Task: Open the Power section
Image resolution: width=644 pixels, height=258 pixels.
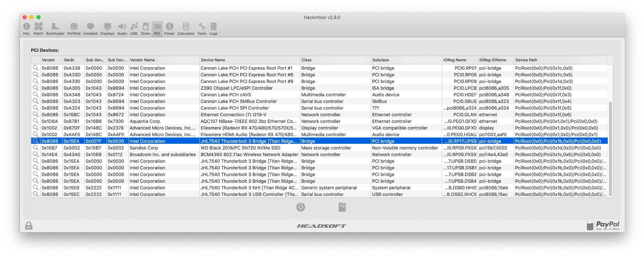Action: [169, 29]
